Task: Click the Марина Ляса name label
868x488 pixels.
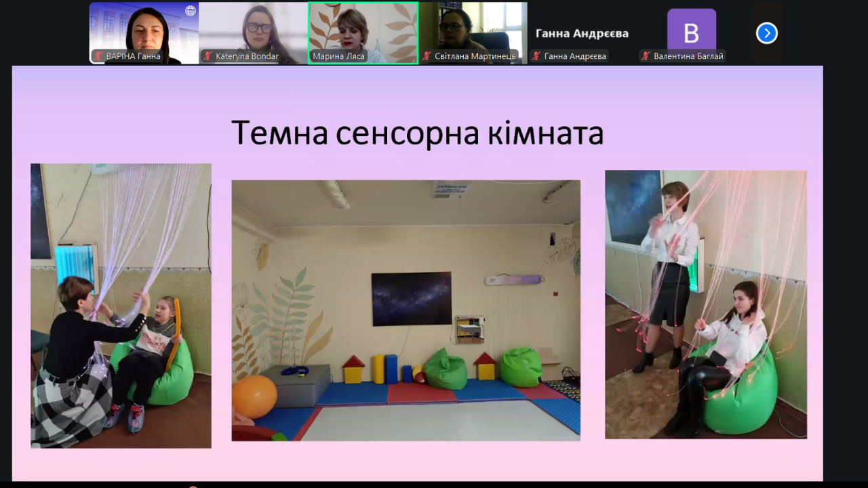Action: click(338, 56)
